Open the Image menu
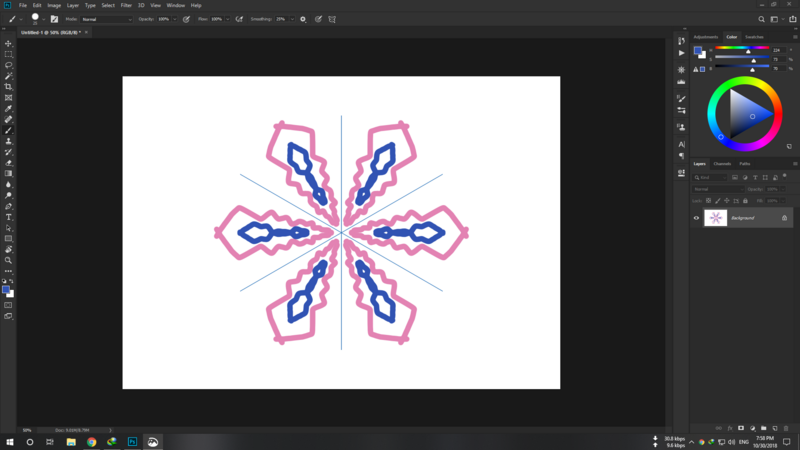 (x=54, y=5)
